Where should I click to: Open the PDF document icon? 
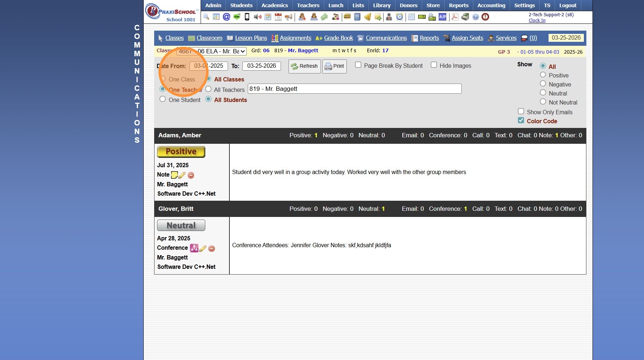(x=455, y=17)
